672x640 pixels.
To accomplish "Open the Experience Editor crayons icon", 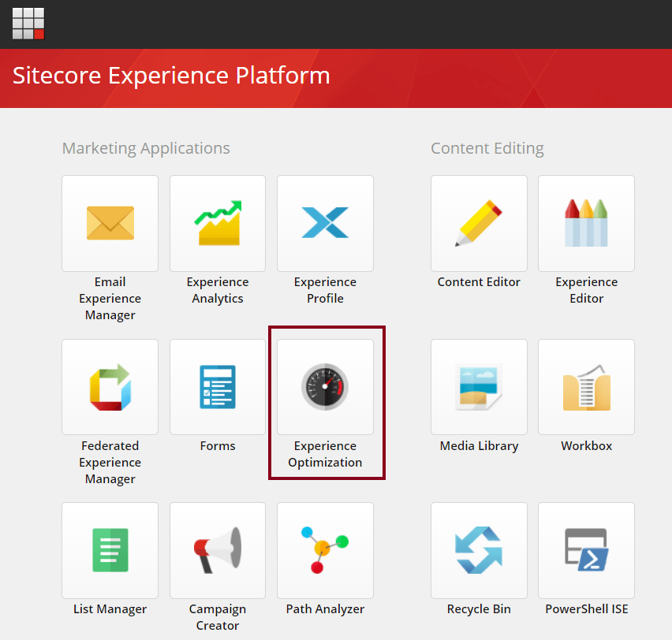I will click(586, 223).
